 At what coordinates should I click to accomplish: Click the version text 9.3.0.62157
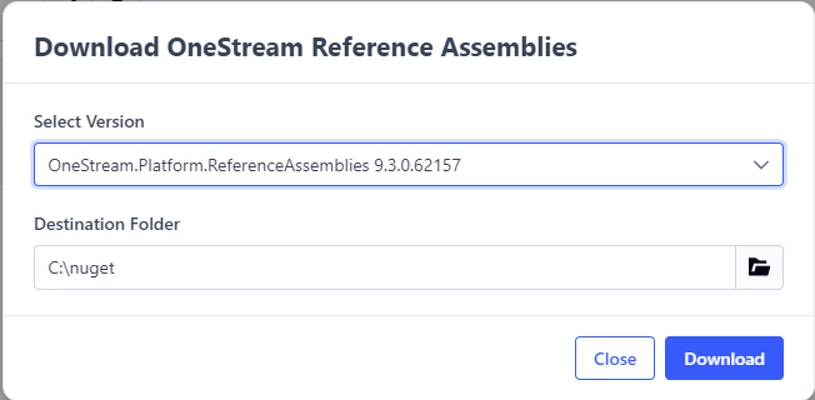(417, 165)
